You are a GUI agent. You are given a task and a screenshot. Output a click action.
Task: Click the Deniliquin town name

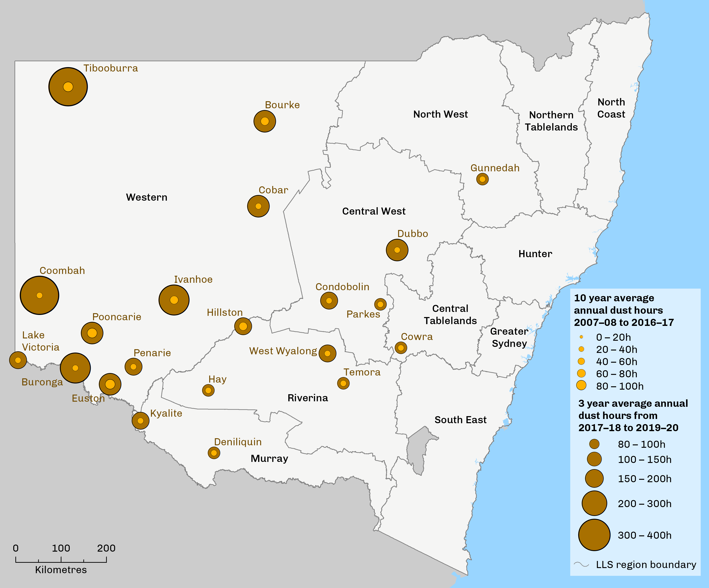point(238,442)
